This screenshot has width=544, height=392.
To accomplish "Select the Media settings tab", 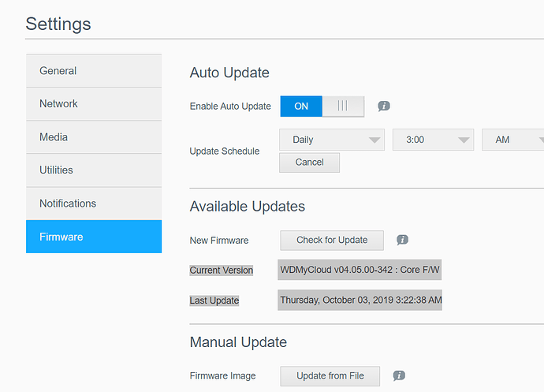I will coord(94,137).
